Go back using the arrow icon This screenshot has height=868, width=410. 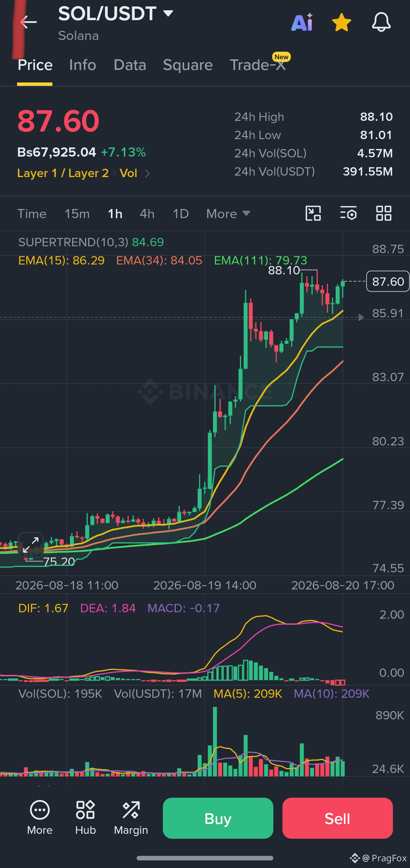pos(28,22)
